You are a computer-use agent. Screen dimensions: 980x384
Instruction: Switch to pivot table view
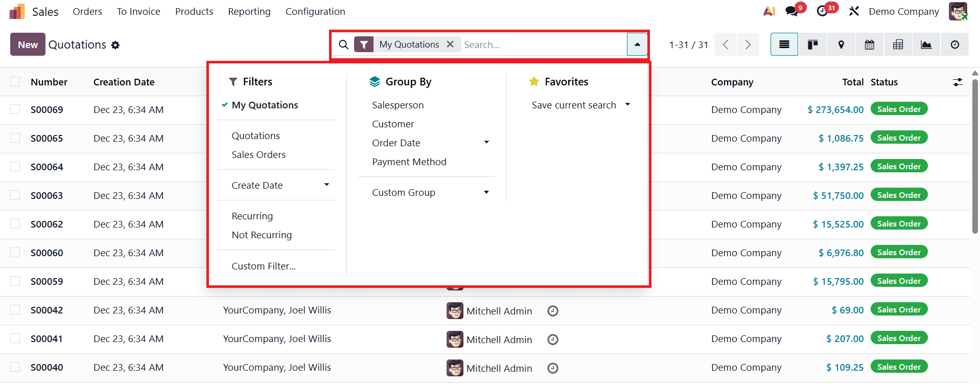[x=898, y=44]
